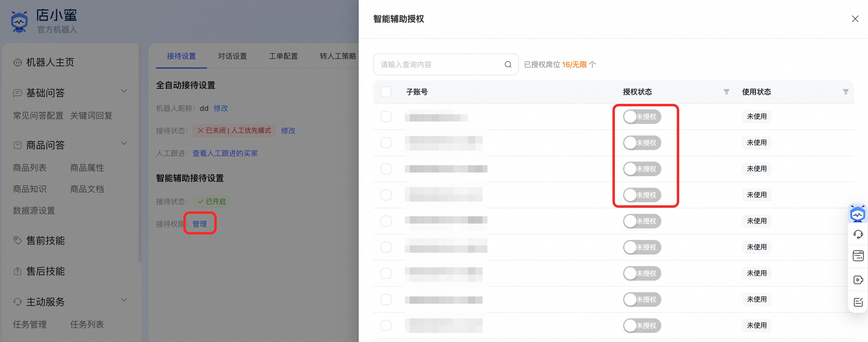Click 修改 next to the 已关闭 status

coord(288,131)
